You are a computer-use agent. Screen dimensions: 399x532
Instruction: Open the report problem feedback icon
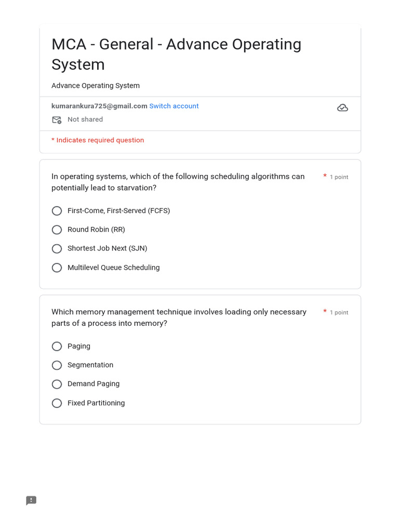[31, 500]
